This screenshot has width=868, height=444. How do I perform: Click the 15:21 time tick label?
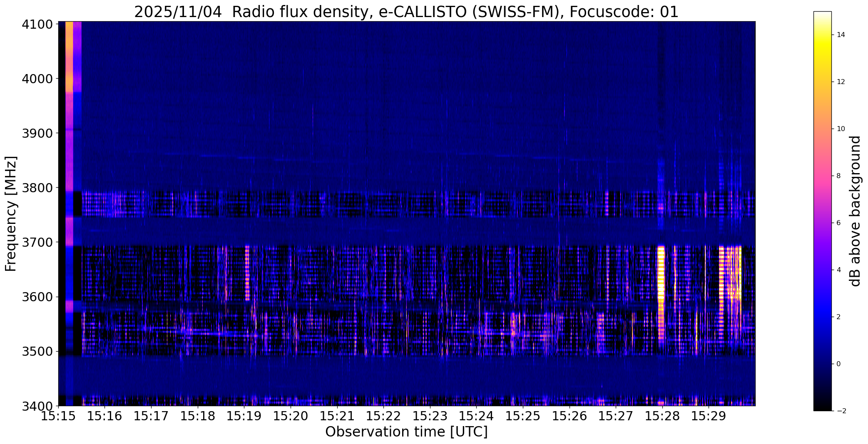(337, 416)
